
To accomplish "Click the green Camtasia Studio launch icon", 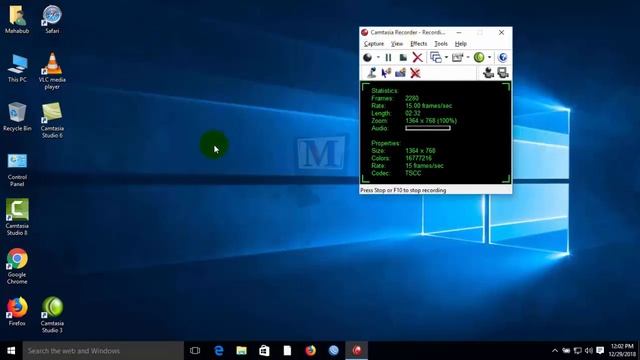I will pyautogui.click(x=479, y=58).
